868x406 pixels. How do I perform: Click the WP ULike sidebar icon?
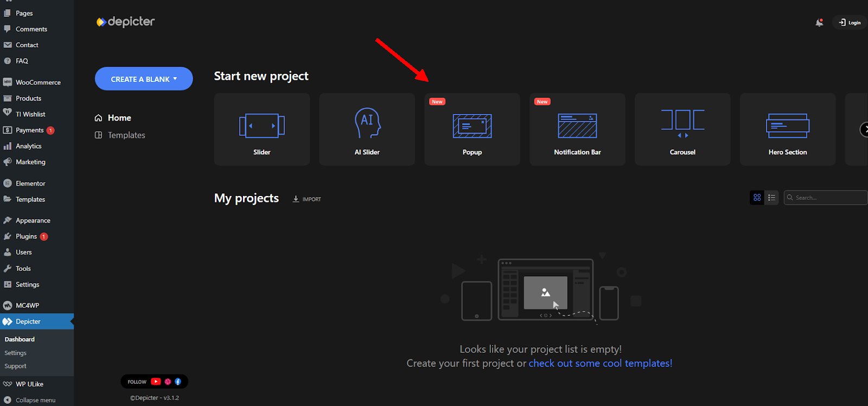pos(8,384)
